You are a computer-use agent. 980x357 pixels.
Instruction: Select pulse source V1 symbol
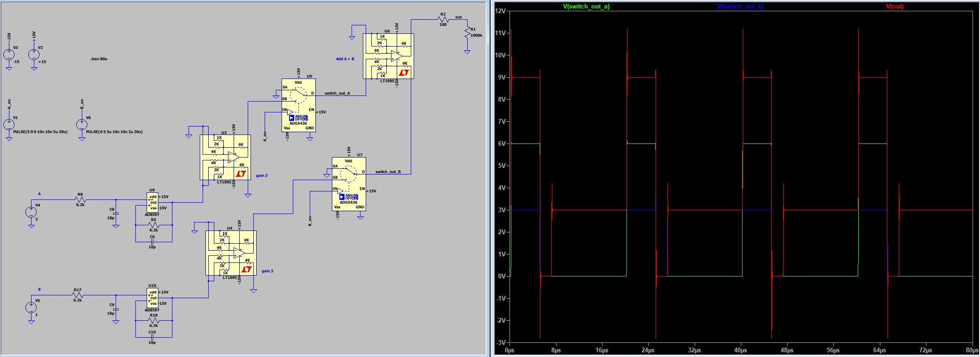point(9,125)
